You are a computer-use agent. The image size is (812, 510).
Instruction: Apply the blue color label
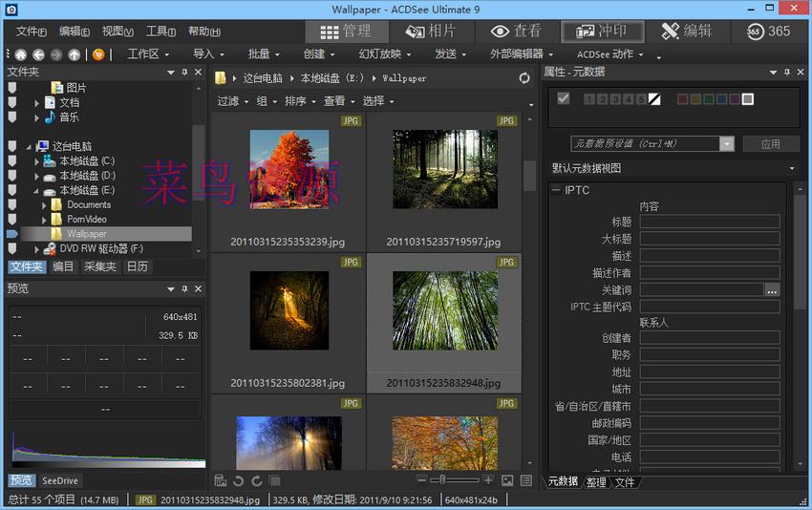[x=722, y=99]
